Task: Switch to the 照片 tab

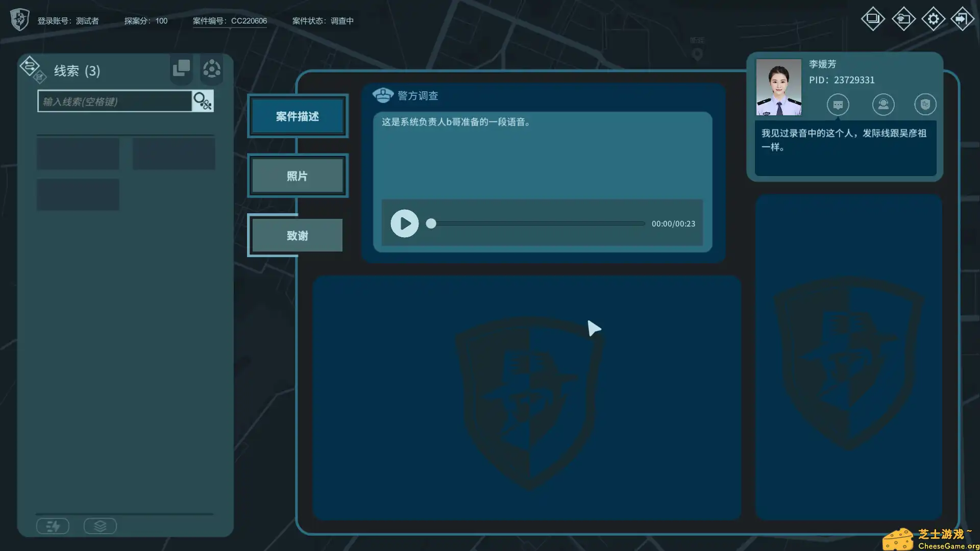Action: pyautogui.click(x=297, y=176)
